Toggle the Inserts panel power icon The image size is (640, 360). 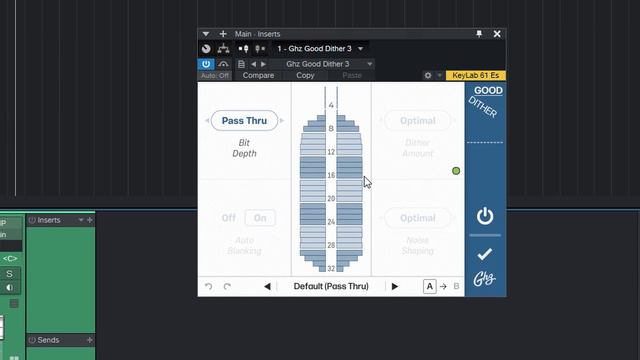coord(32,220)
